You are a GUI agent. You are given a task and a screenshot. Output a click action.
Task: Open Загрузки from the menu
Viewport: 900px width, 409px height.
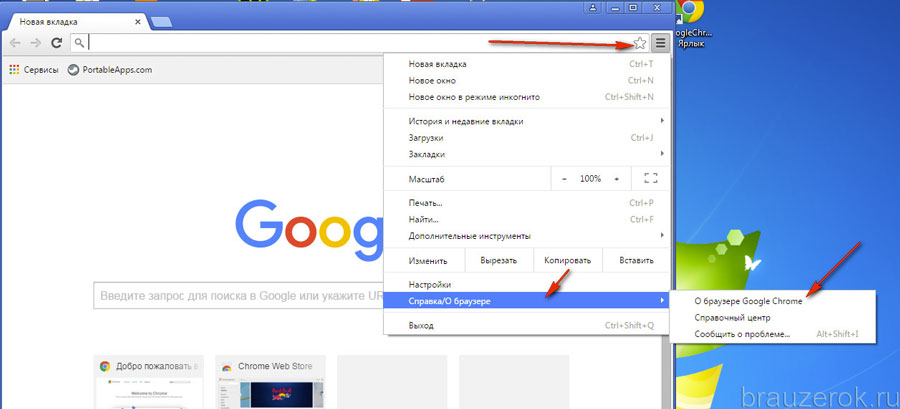[527, 138]
